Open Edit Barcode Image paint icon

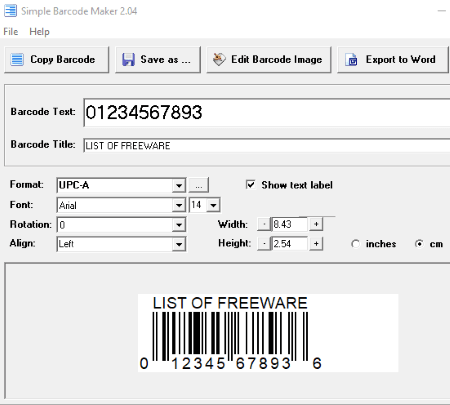pos(219,59)
